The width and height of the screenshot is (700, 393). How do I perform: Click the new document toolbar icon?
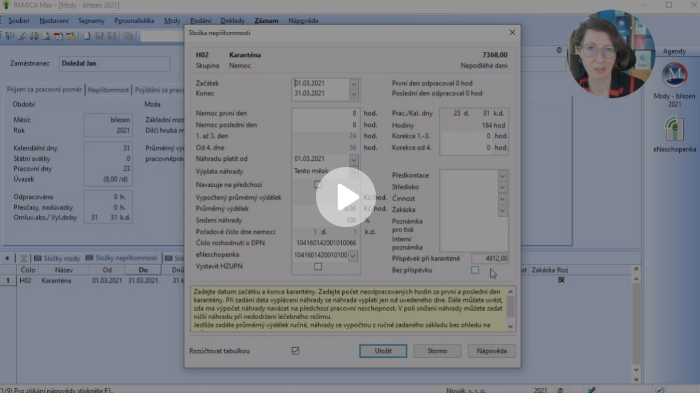pyautogui.click(x=87, y=36)
